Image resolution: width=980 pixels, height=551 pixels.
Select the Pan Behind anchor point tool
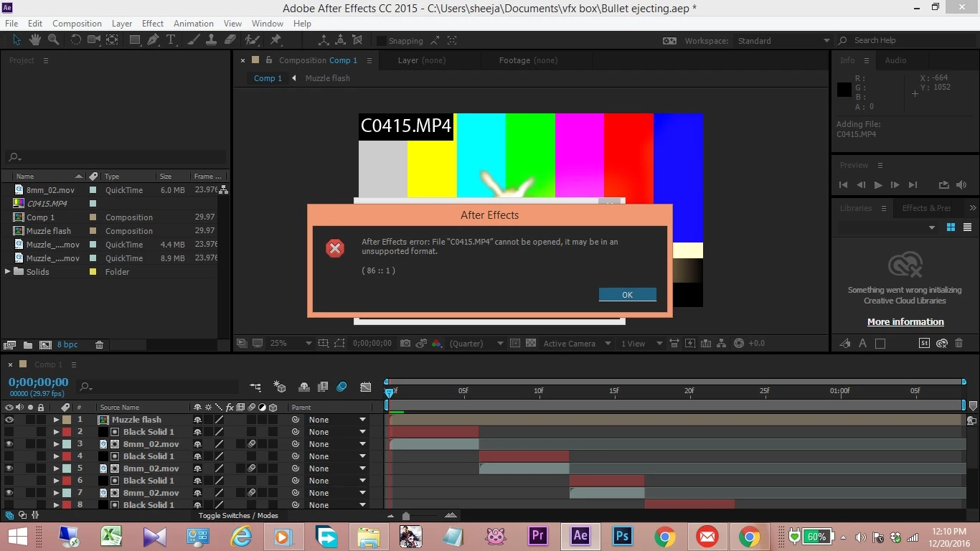pyautogui.click(x=111, y=40)
